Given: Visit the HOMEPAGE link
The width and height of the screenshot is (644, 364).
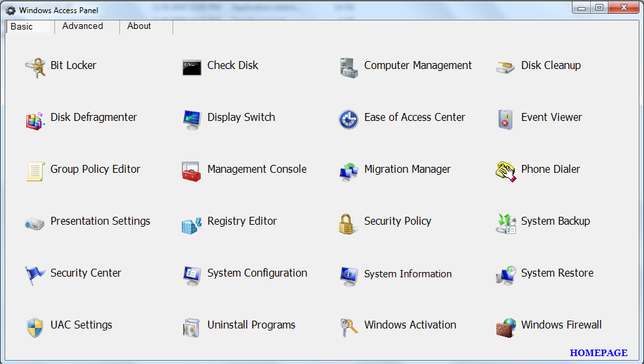Looking at the screenshot, I should coord(599,353).
